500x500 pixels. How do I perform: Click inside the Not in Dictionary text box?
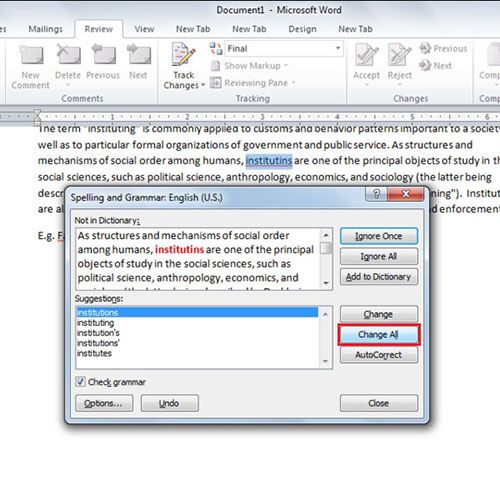pyautogui.click(x=198, y=259)
